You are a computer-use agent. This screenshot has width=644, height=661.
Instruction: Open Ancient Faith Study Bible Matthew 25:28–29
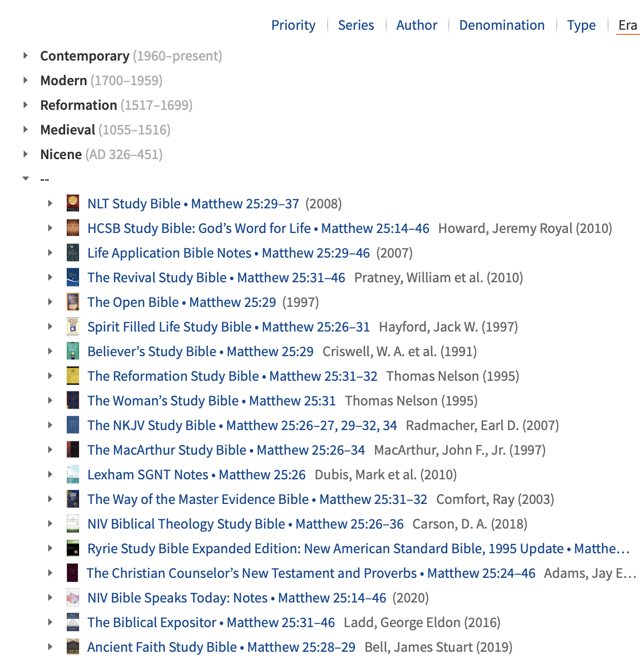(221, 647)
